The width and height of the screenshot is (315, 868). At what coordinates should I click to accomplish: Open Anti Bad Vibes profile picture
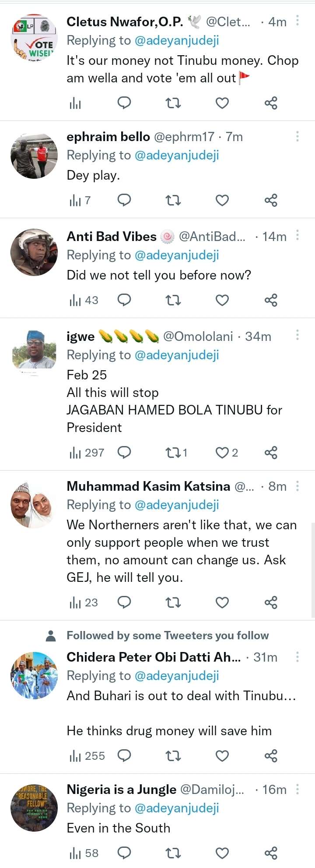(x=34, y=252)
